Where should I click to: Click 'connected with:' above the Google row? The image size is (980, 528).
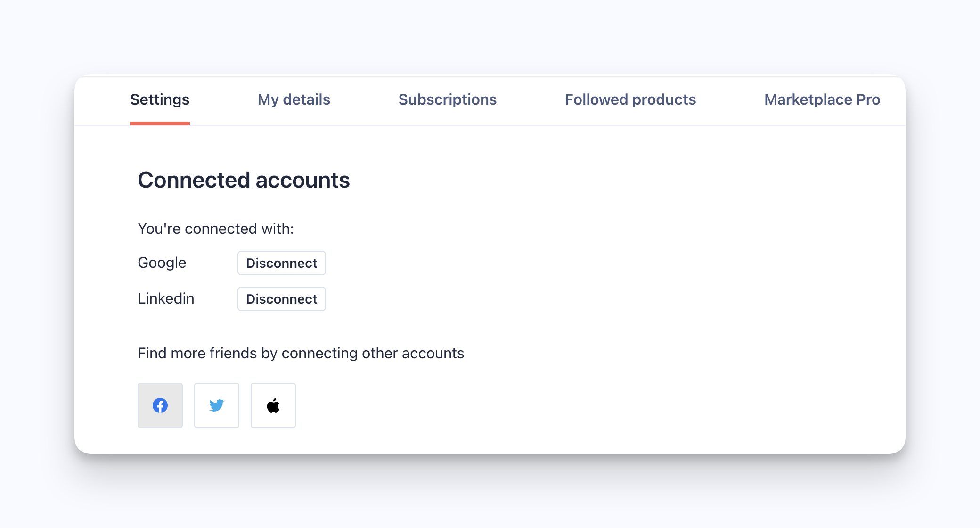point(239,229)
